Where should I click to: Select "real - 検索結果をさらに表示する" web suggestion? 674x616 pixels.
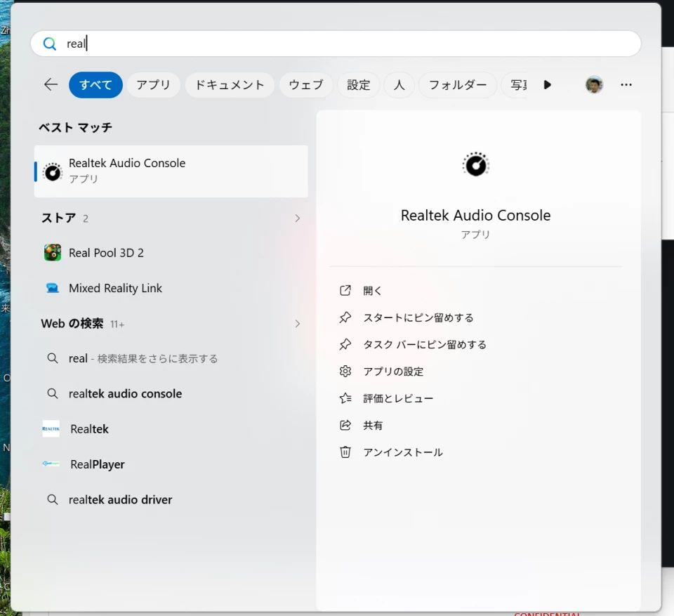point(171,358)
